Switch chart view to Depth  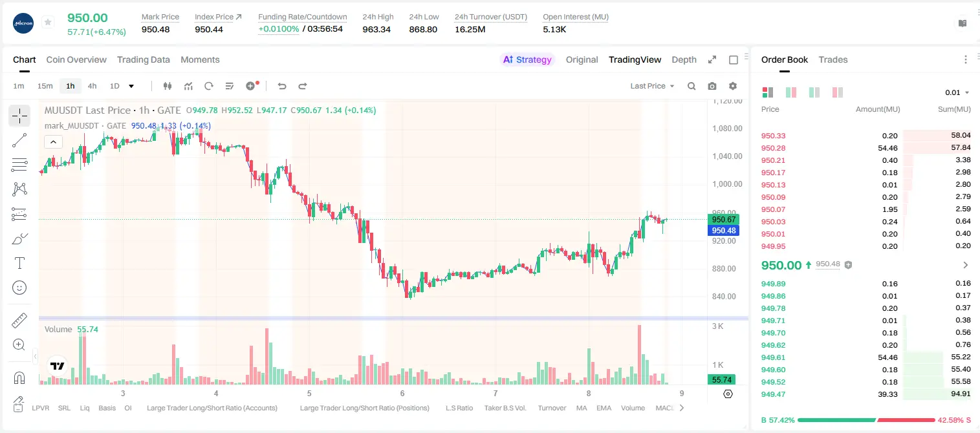click(684, 59)
